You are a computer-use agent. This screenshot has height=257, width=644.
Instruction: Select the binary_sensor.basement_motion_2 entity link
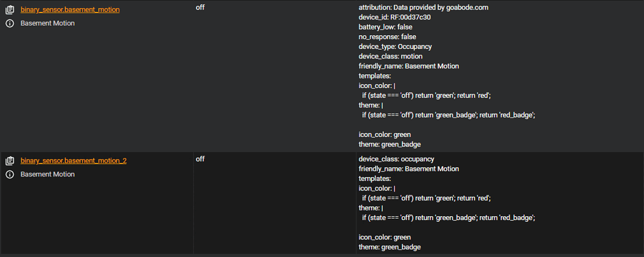(x=73, y=161)
